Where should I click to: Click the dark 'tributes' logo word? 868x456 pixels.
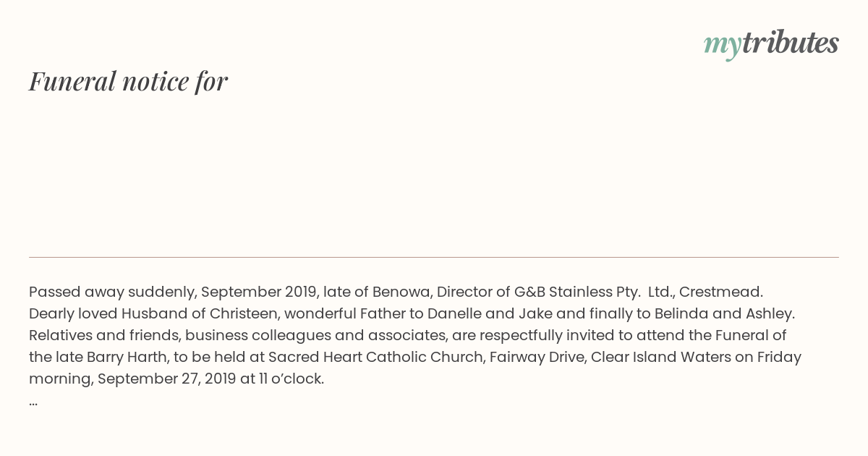791,43
